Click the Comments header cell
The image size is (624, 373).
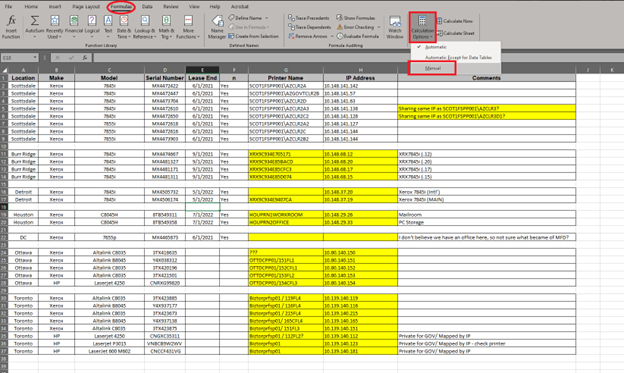coord(486,78)
